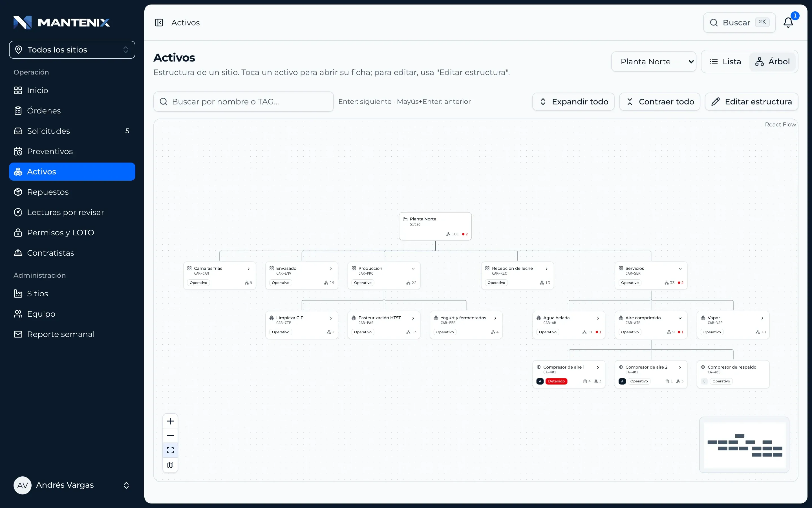
Task: Expand the Cámaras frías node chevron
Action: coord(249,269)
